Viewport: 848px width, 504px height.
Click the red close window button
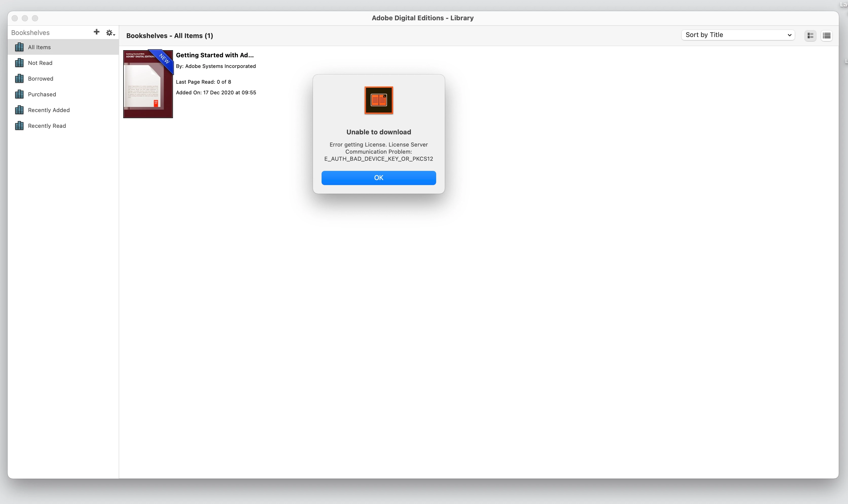15,18
